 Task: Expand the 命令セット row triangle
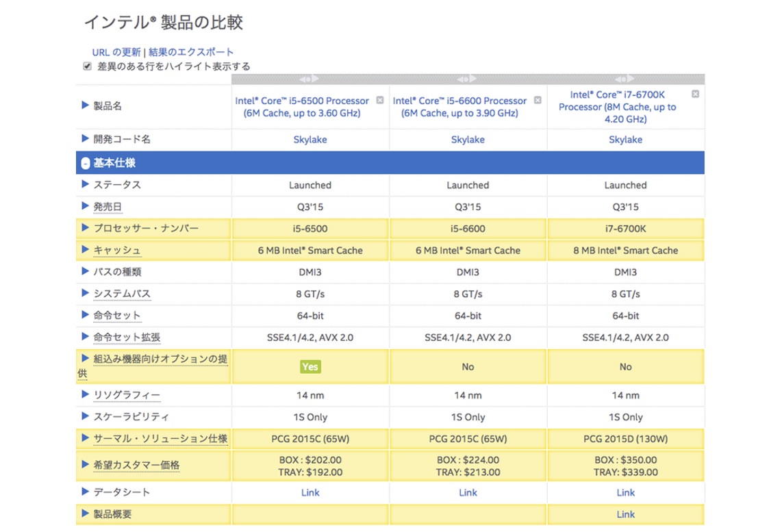(86, 315)
